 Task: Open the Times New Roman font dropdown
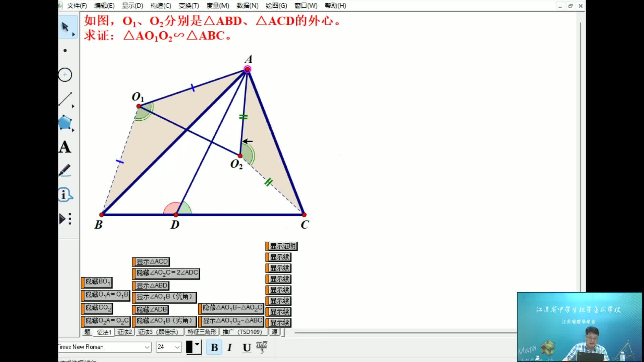click(x=147, y=347)
